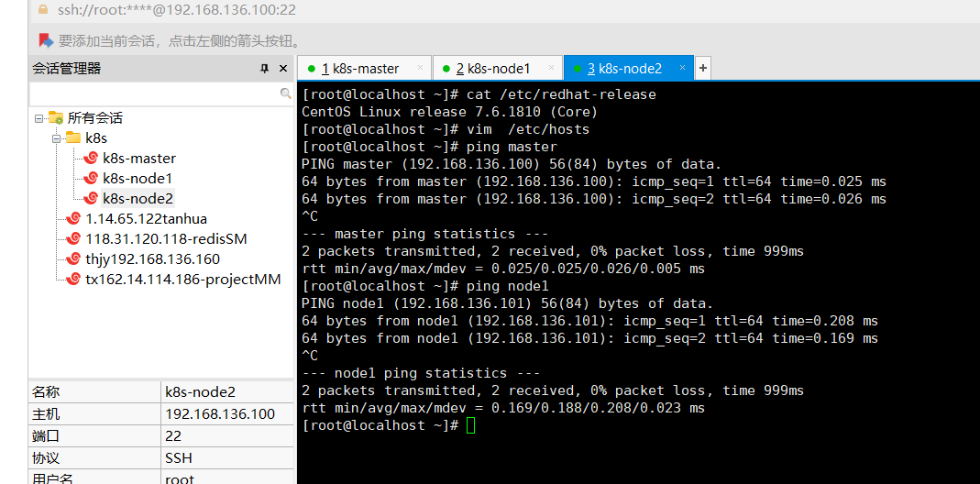
Task: Add a new tab with the plus button
Action: [x=702, y=68]
